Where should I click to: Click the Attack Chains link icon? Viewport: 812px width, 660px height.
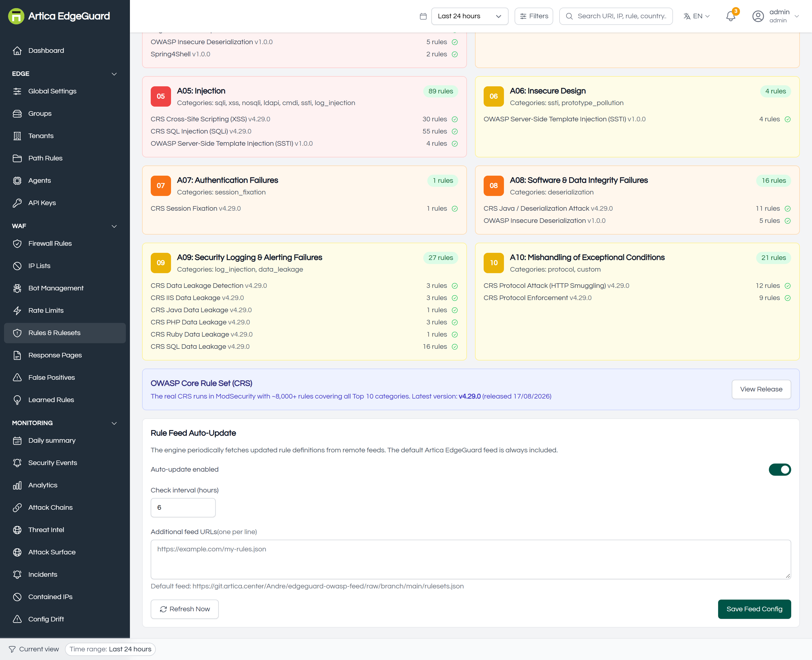pos(17,507)
